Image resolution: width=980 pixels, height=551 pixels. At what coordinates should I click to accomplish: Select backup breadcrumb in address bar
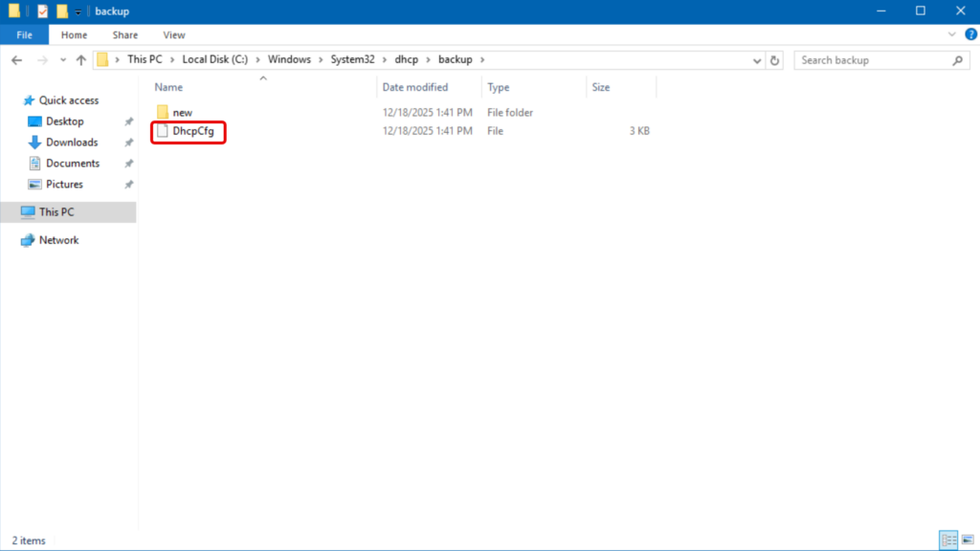455,59
